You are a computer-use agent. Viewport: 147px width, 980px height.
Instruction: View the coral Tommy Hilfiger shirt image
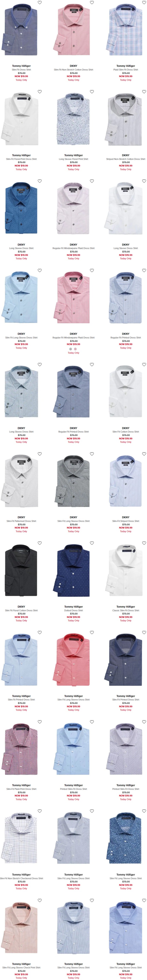(x=73, y=660)
